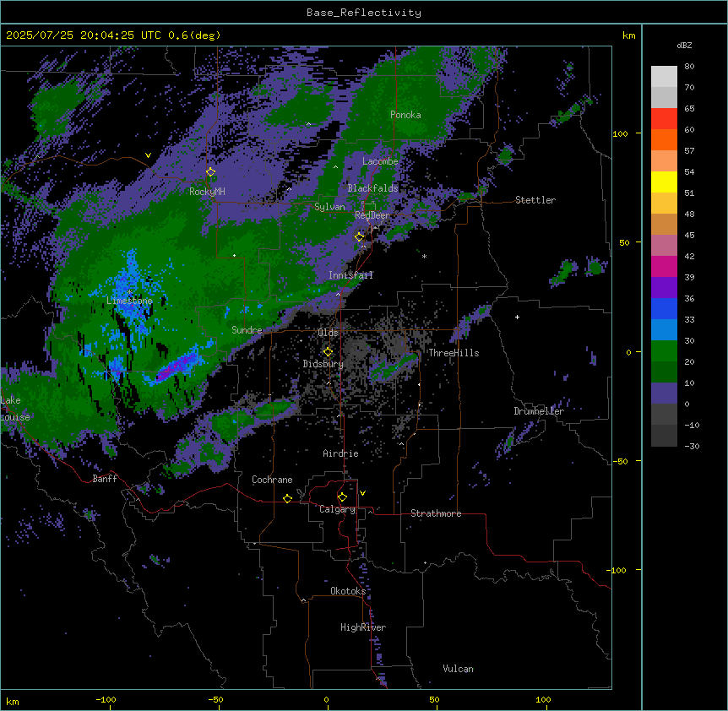Screen dimensions: 728x711
Task: Click the RockyMH label
Action: pos(207,192)
